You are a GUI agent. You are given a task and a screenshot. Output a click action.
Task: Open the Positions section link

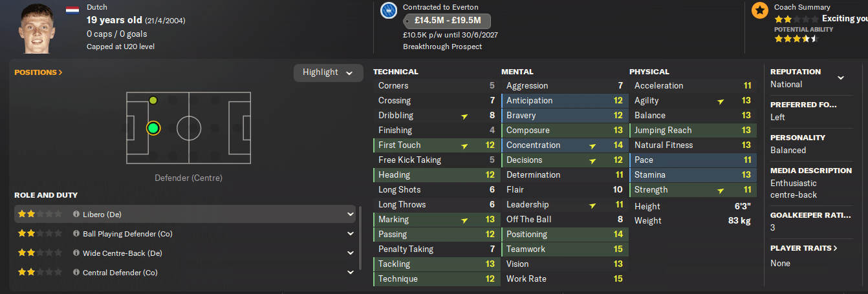[38, 72]
